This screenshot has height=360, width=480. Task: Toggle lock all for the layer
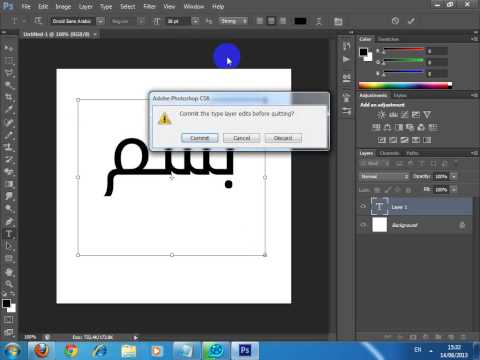[408, 190]
